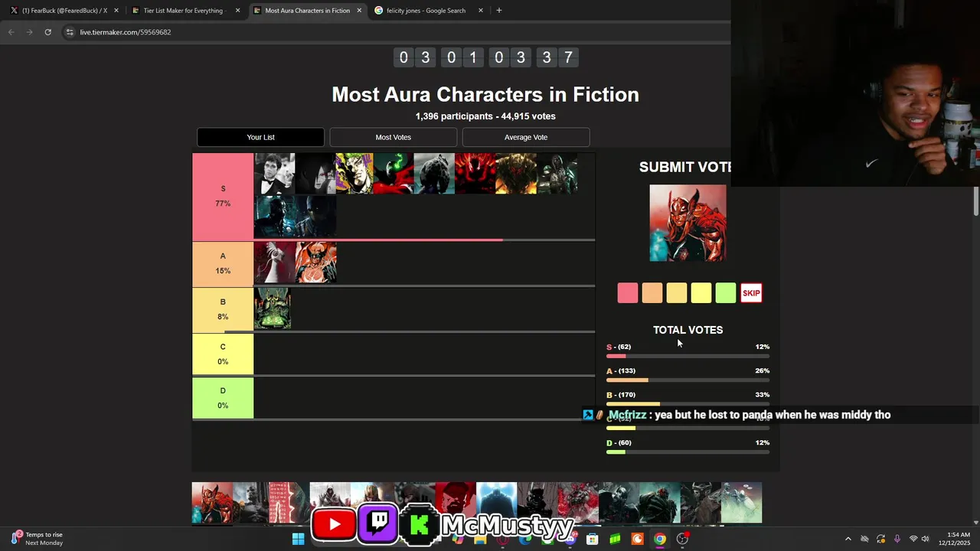Click the S tier label showing 77%
Image resolution: width=980 pixels, height=551 pixels.
(223, 196)
